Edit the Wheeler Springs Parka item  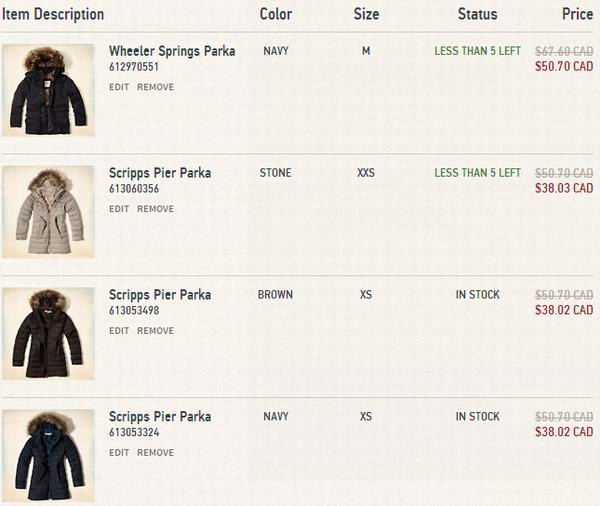pos(119,87)
